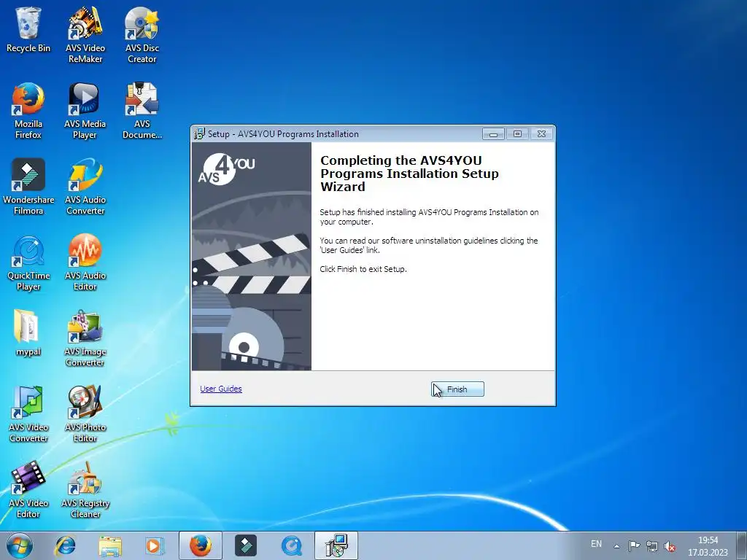Open the clock showing 19:54
Viewport: 747px width, 560px height.
click(x=708, y=546)
